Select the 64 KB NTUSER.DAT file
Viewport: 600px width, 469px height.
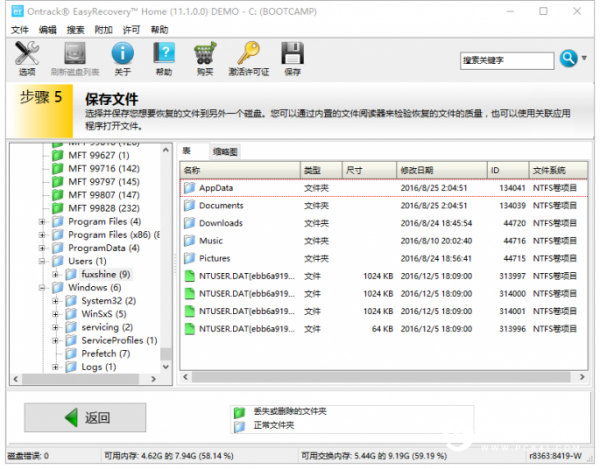pos(384,329)
